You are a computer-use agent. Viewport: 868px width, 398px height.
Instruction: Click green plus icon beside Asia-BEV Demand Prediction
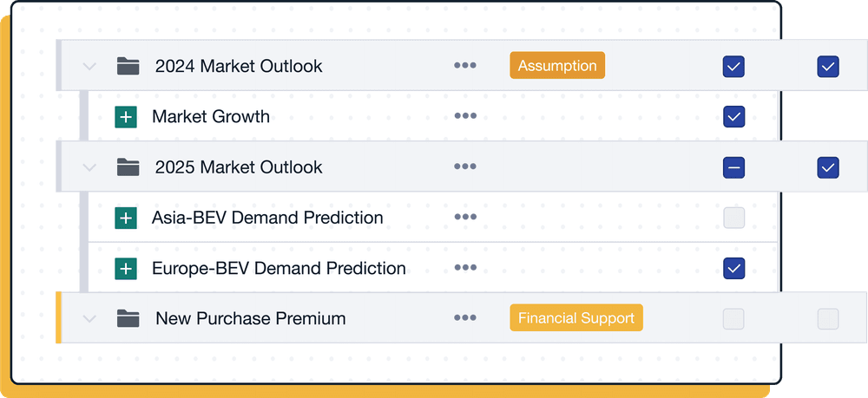click(x=126, y=218)
